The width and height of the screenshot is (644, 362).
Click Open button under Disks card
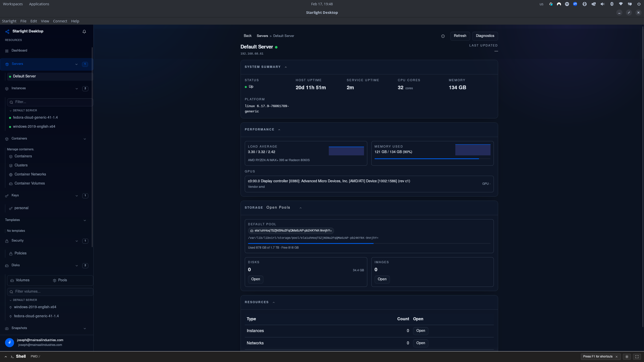click(x=256, y=279)
